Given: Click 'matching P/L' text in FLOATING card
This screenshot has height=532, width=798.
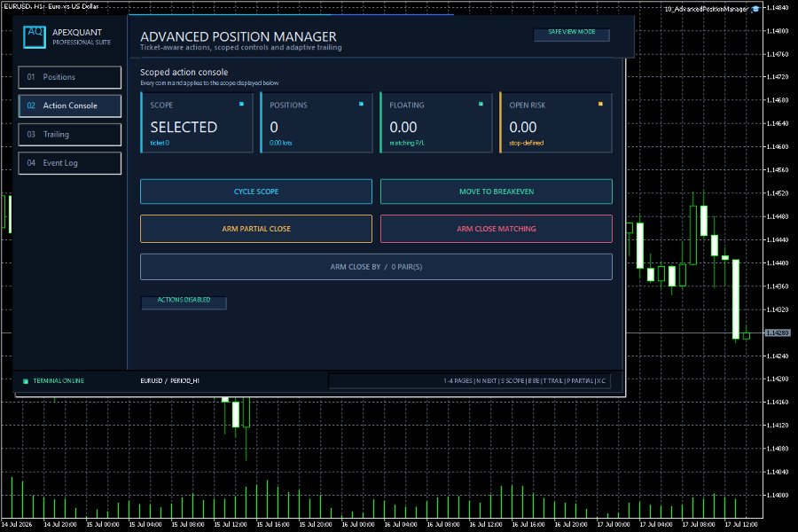Looking at the screenshot, I should [407, 143].
